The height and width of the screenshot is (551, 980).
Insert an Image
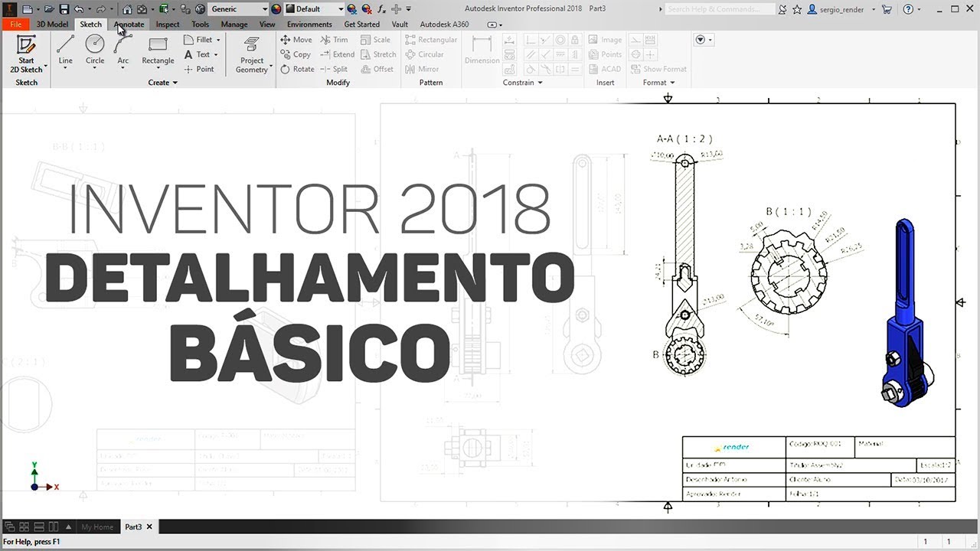click(x=605, y=40)
